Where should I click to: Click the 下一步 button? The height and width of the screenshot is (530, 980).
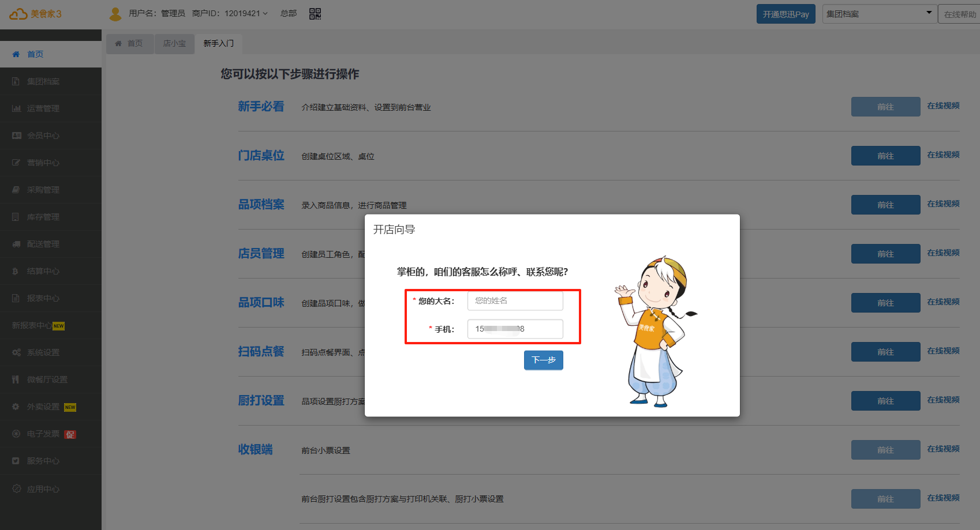pos(543,360)
